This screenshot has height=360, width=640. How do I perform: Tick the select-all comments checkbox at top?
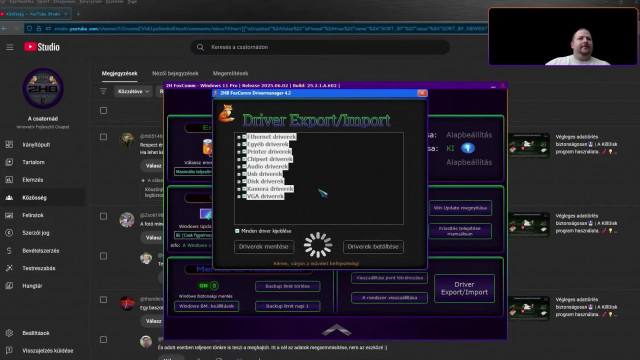pyautogui.click(x=104, y=111)
